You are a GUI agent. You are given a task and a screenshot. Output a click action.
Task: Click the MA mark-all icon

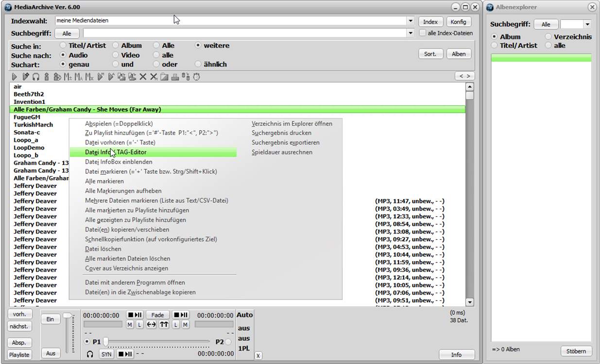79,77
